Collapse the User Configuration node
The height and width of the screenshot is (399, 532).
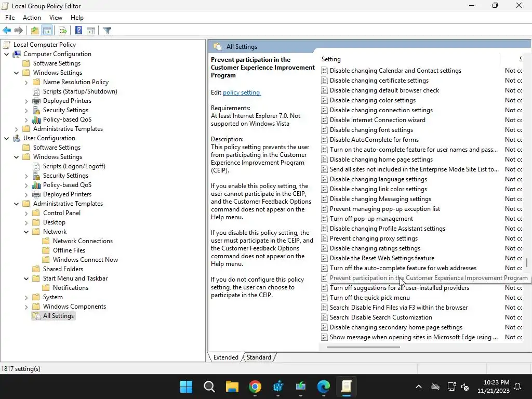[6, 138]
